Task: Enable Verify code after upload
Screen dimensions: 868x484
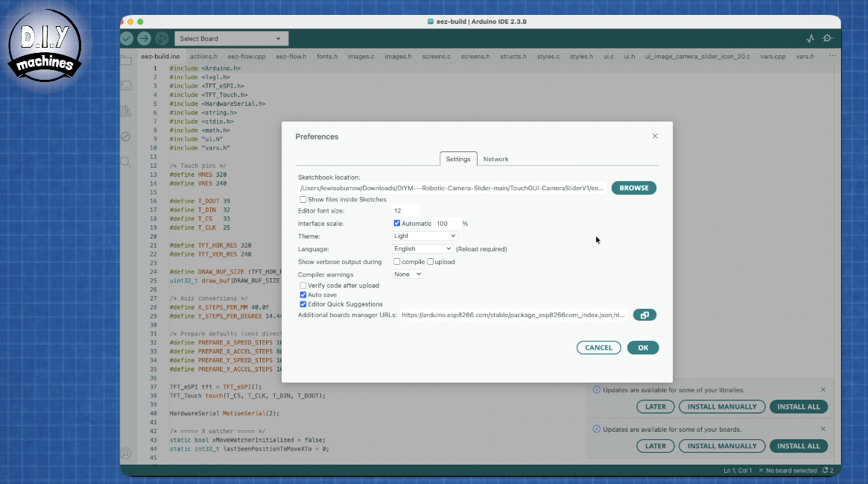Action: [302, 286]
